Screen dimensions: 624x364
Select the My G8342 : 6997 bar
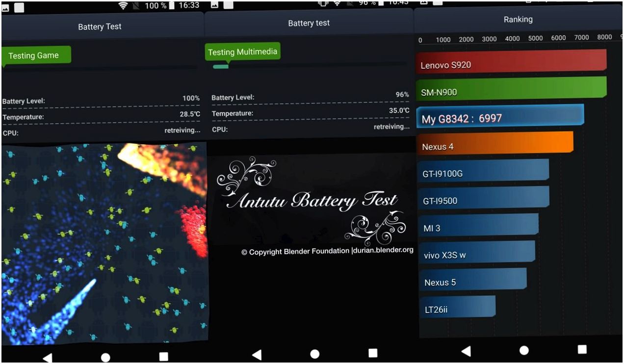[500, 116]
